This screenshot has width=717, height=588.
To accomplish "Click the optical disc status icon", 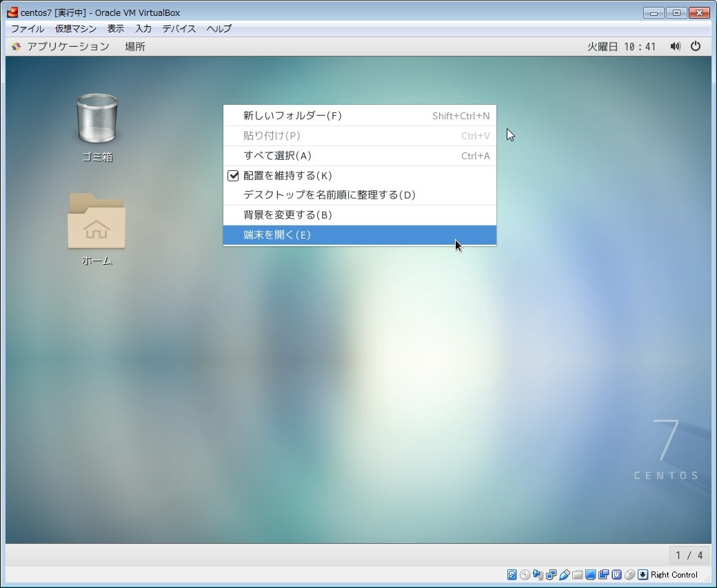I will click(x=525, y=574).
